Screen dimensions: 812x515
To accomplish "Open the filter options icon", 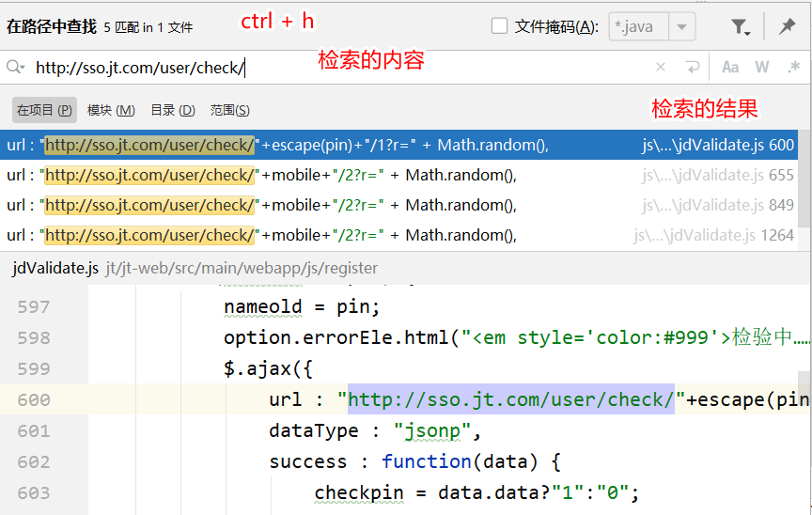I will click(741, 26).
